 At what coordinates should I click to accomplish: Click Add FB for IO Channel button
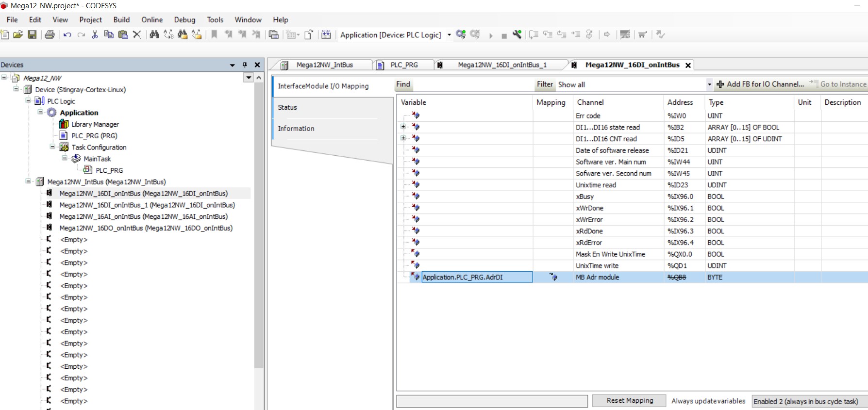pyautogui.click(x=760, y=84)
